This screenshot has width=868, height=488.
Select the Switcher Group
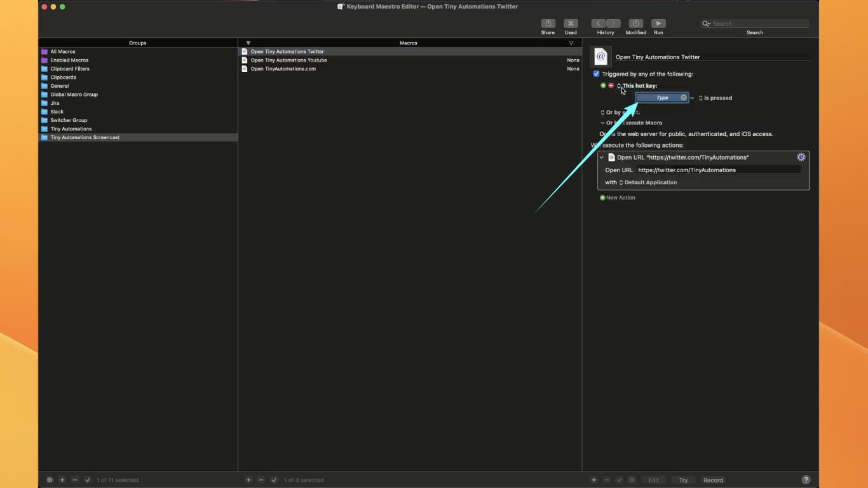pos(138,120)
